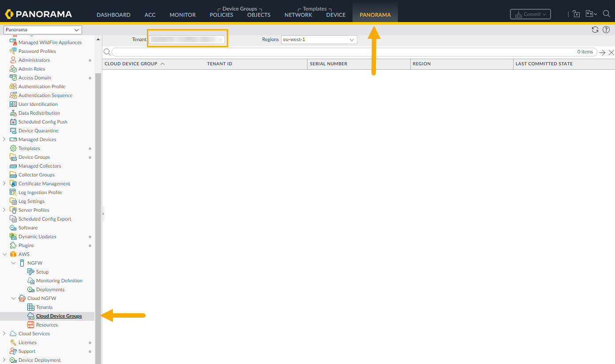Screen dimensions: 615x364
Task: Collapse the AWS tree node
Action: [x=4, y=254]
